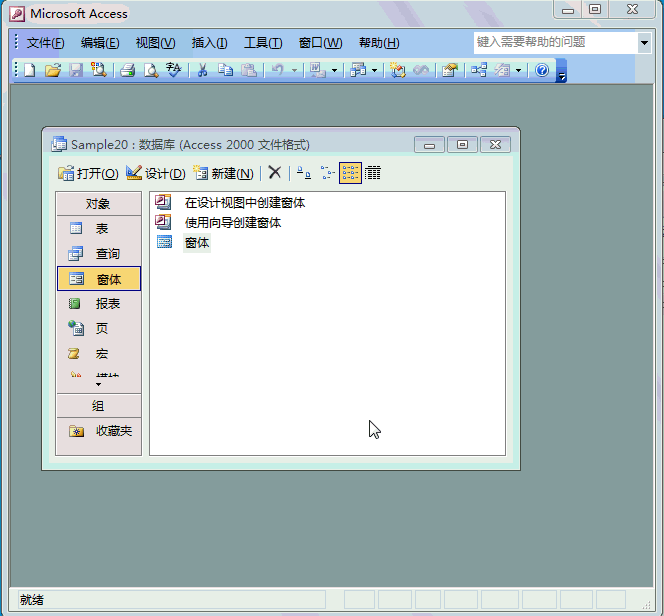This screenshot has height=616, width=664.
Task: Switch to Small Icons view
Action: pos(327,173)
